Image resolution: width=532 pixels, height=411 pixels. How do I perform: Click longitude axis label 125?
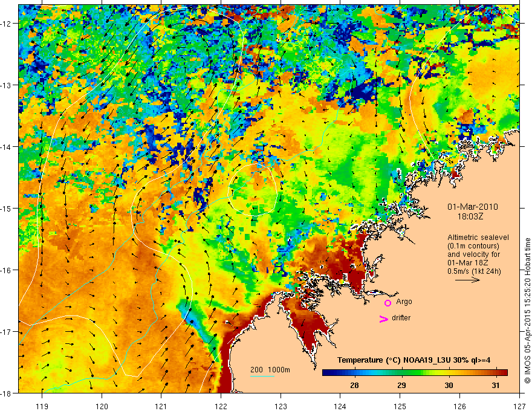tap(400, 406)
